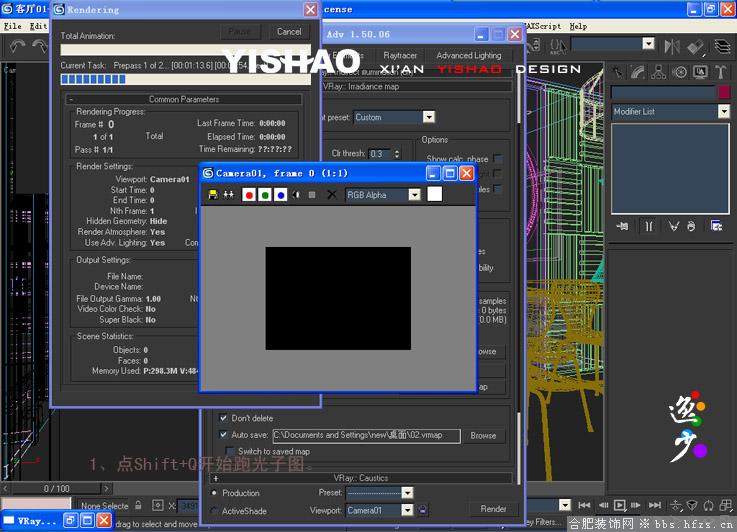Uncheck the Don't delete checkbox

[224, 417]
